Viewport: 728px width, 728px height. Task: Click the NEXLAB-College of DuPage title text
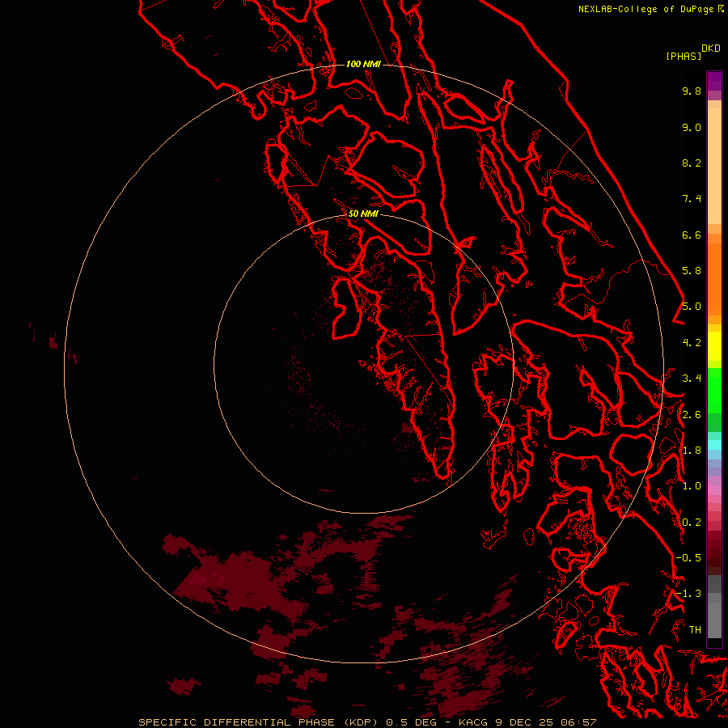pyautogui.click(x=645, y=9)
